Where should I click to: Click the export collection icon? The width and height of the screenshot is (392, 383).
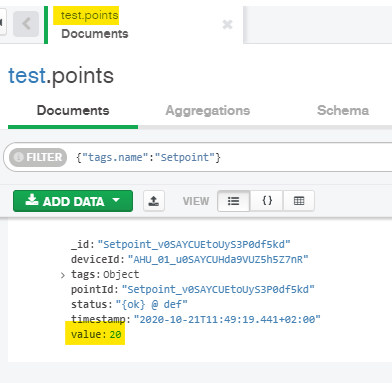[x=154, y=201]
